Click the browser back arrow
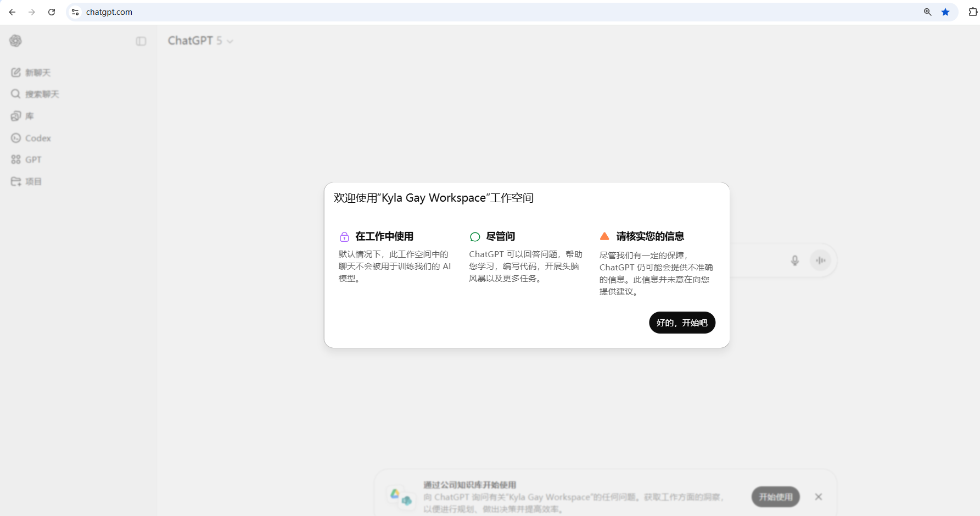The image size is (980, 516). pyautogui.click(x=12, y=12)
